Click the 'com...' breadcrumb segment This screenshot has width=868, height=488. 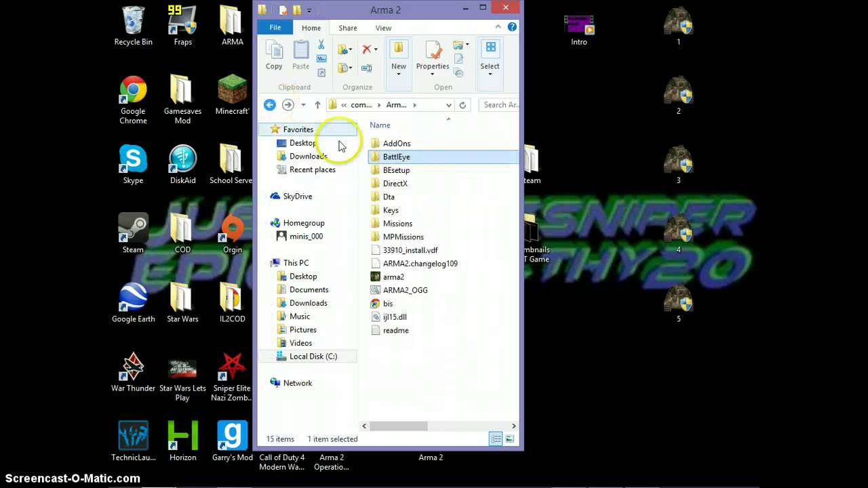[x=361, y=105]
